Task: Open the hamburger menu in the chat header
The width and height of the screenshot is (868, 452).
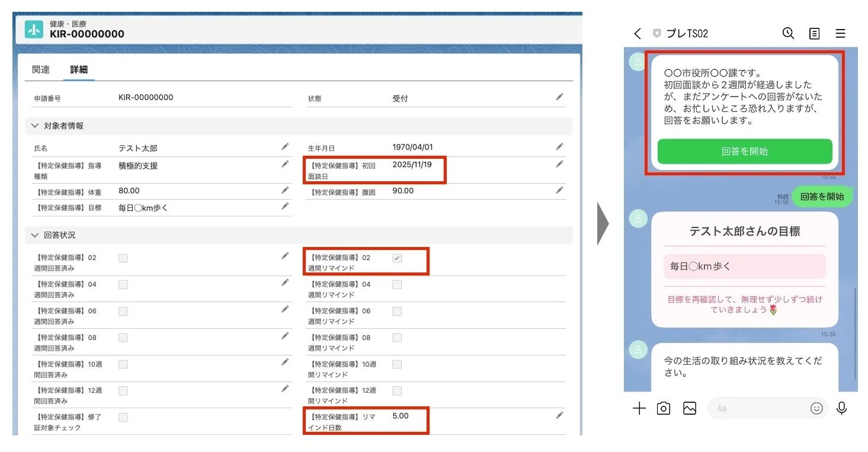Action: (841, 34)
